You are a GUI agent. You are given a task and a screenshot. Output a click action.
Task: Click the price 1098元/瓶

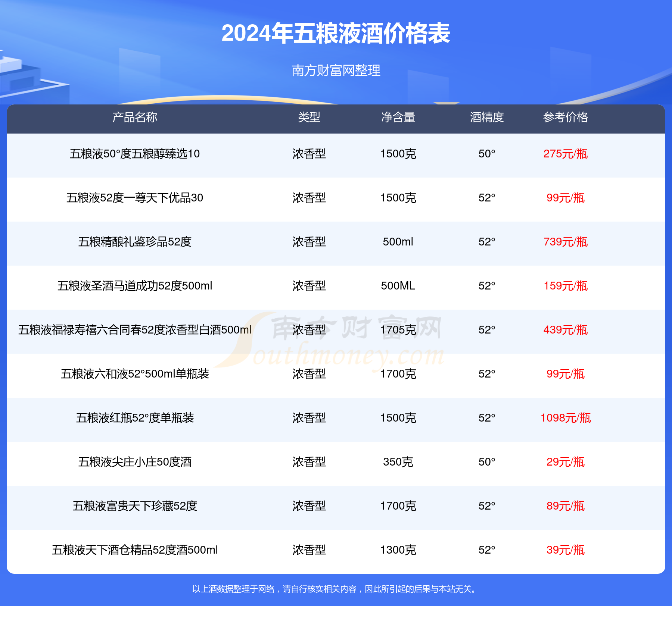(x=566, y=418)
